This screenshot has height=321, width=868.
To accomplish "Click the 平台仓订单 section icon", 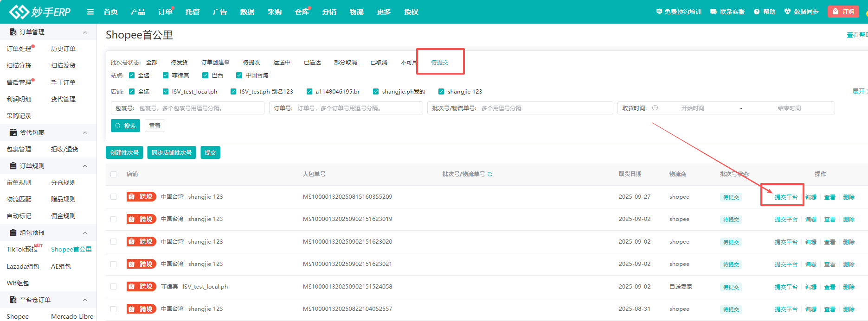I will point(13,300).
